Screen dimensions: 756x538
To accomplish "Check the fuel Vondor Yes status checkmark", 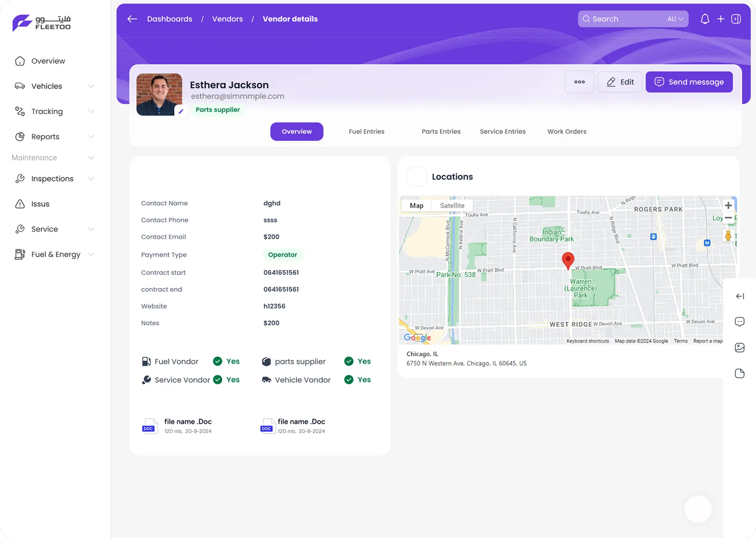I will pos(218,361).
